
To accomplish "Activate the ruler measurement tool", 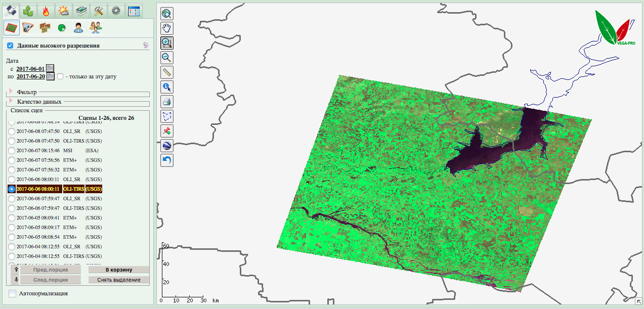I will pos(167,72).
